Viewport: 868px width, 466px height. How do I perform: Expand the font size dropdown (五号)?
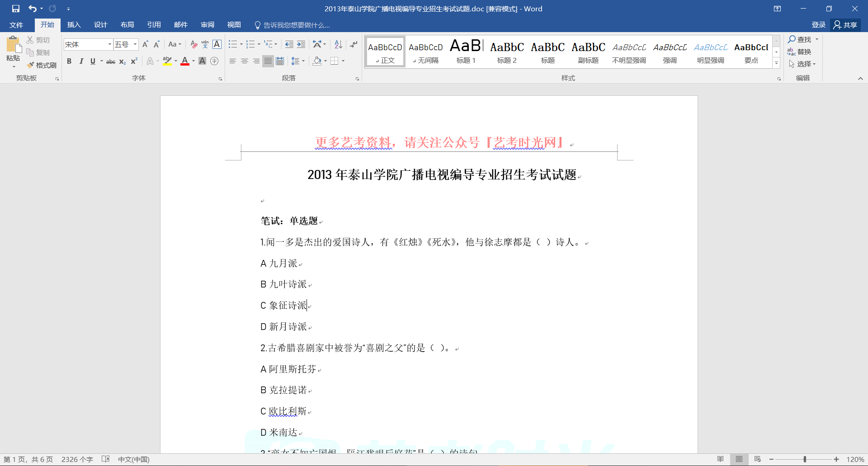click(x=135, y=44)
